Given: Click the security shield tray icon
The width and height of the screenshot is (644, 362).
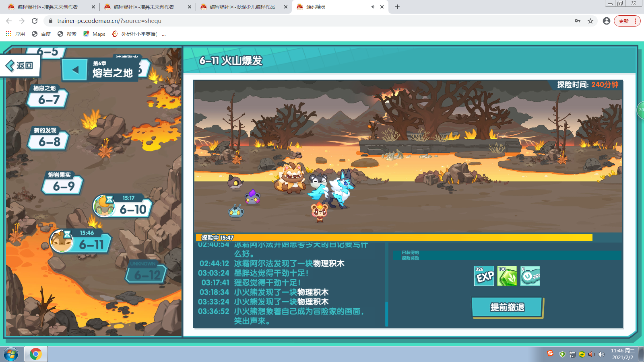Looking at the screenshot, I should (562, 354).
